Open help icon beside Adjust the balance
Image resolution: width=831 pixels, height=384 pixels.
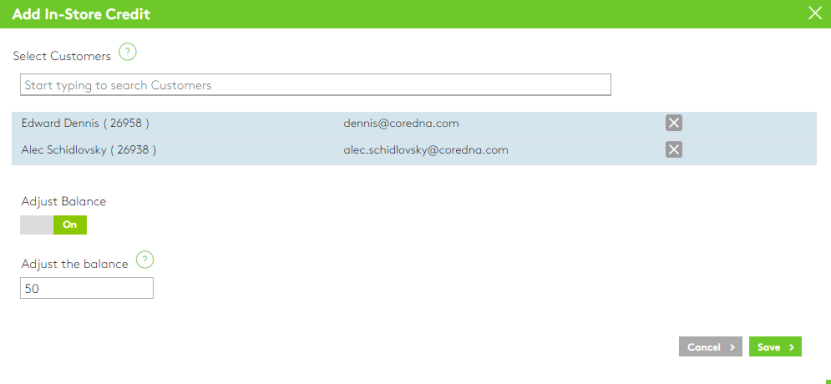coord(145,260)
